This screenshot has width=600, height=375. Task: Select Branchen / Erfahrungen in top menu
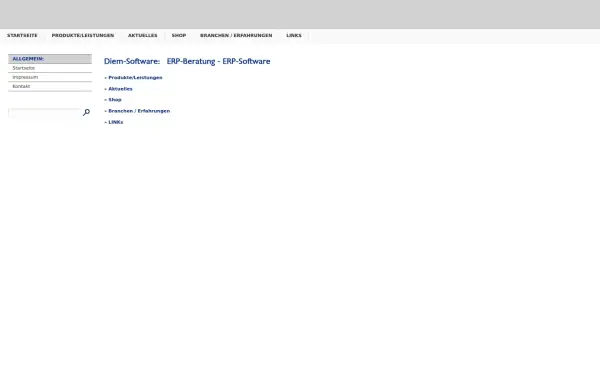pyautogui.click(x=236, y=35)
